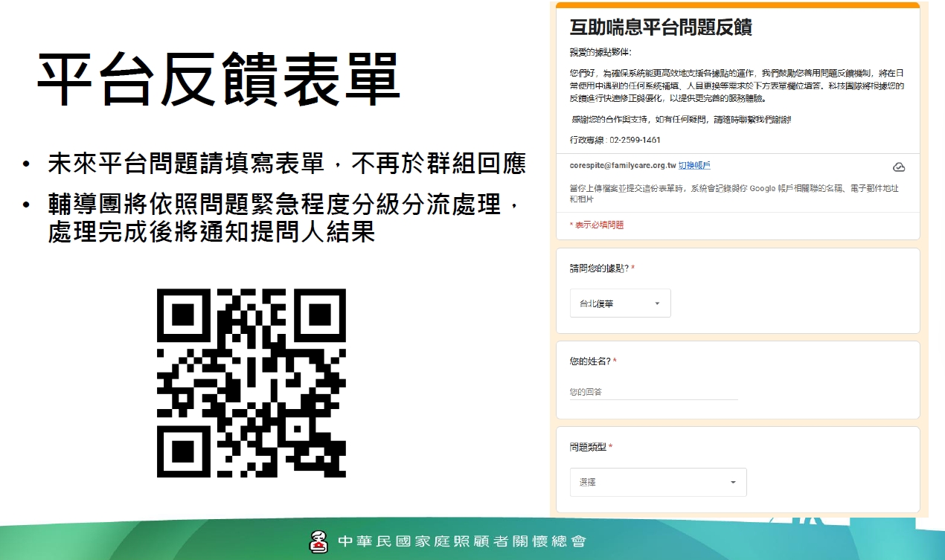
Task: Click the greeting text 親愛的據點夥伴
Action: [600, 52]
